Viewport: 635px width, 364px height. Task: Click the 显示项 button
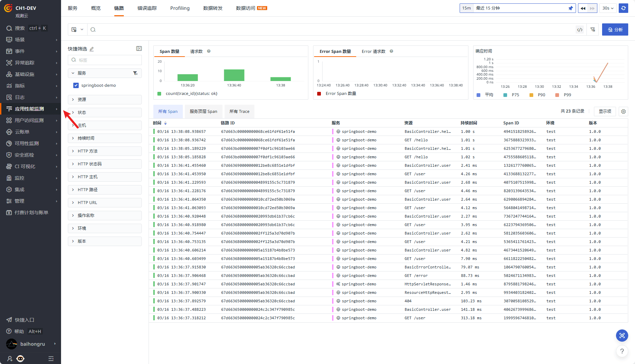tap(604, 112)
